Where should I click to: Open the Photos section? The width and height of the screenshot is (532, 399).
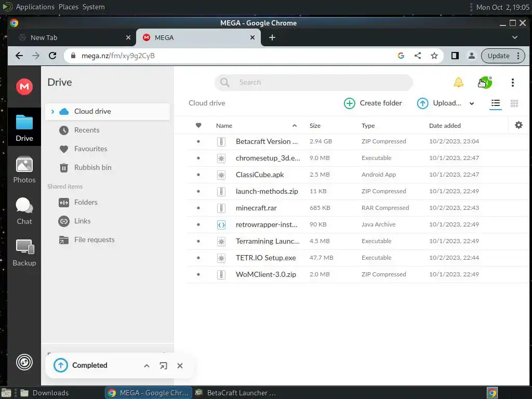[x=24, y=170]
